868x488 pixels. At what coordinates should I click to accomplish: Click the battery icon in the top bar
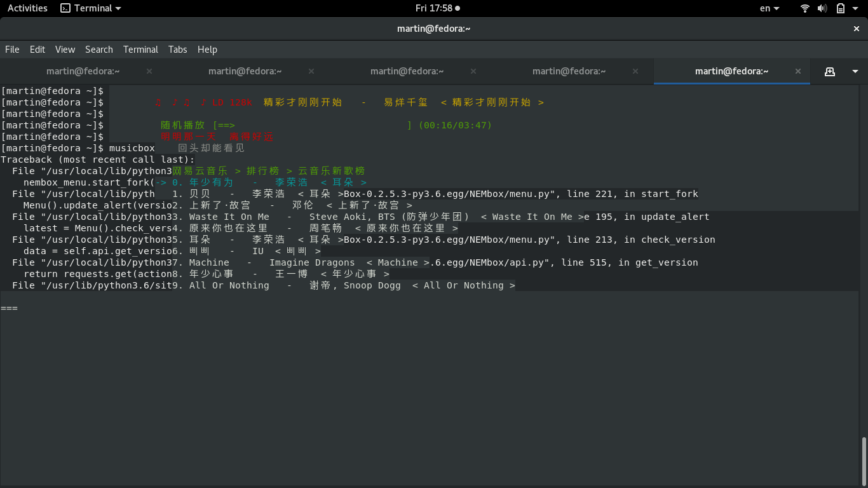pos(840,8)
